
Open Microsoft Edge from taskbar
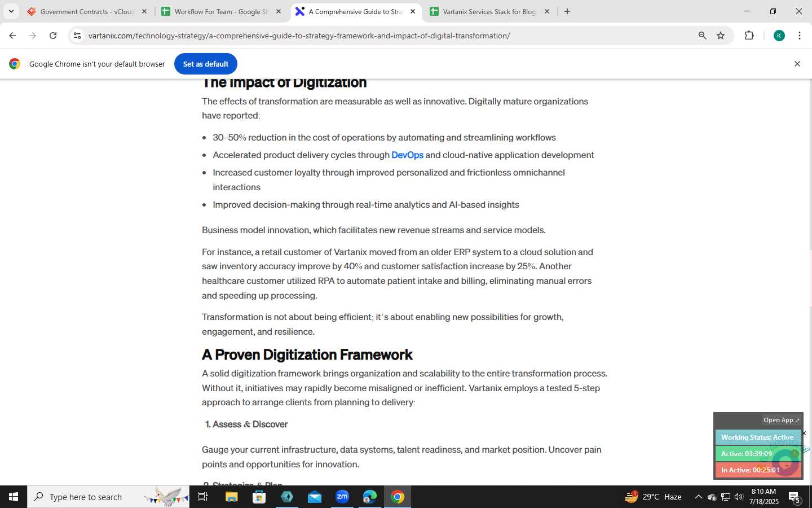click(x=370, y=497)
